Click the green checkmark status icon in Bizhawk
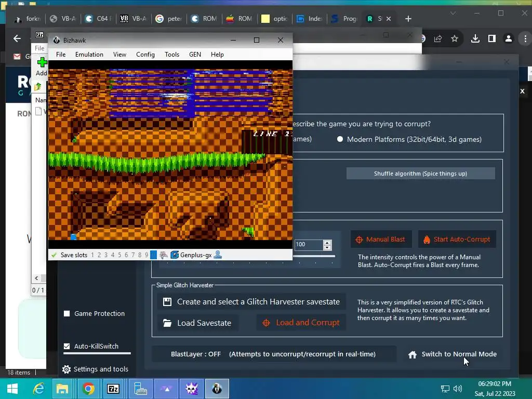 pos(54,255)
